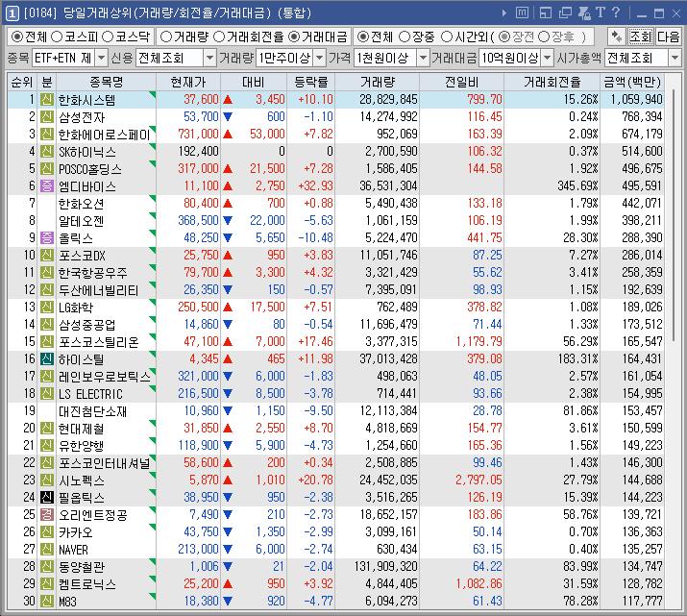687x616 pixels.
Task: Select the 장후 radio button
Action: (543, 37)
